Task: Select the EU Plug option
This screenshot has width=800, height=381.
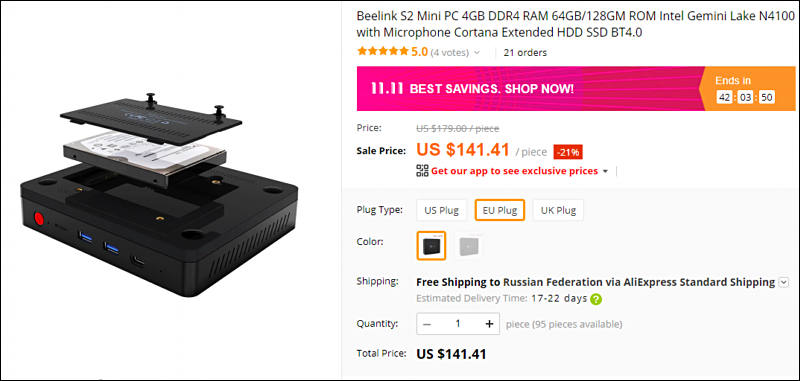Action: coord(500,210)
